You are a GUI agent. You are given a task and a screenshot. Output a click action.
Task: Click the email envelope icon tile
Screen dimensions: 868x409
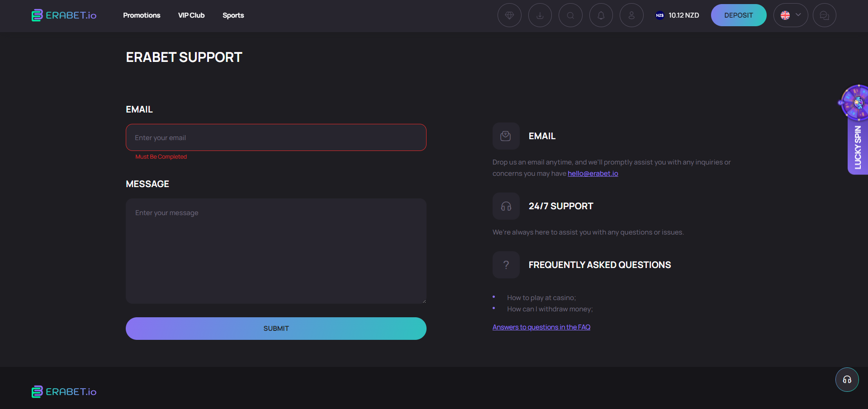[506, 136]
